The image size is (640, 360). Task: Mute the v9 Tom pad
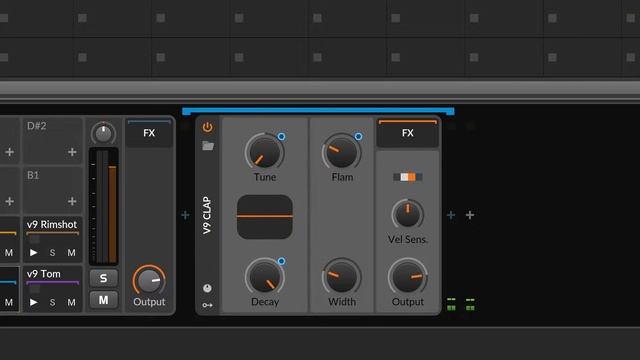[x=71, y=302]
